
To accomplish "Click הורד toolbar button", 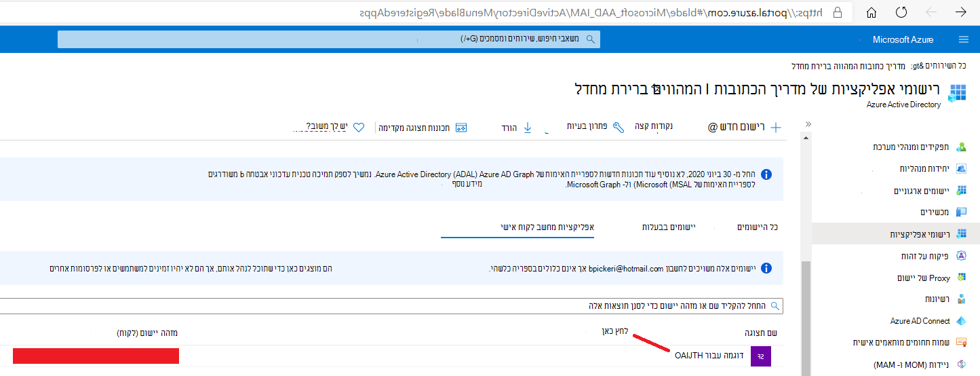I will [x=517, y=127].
